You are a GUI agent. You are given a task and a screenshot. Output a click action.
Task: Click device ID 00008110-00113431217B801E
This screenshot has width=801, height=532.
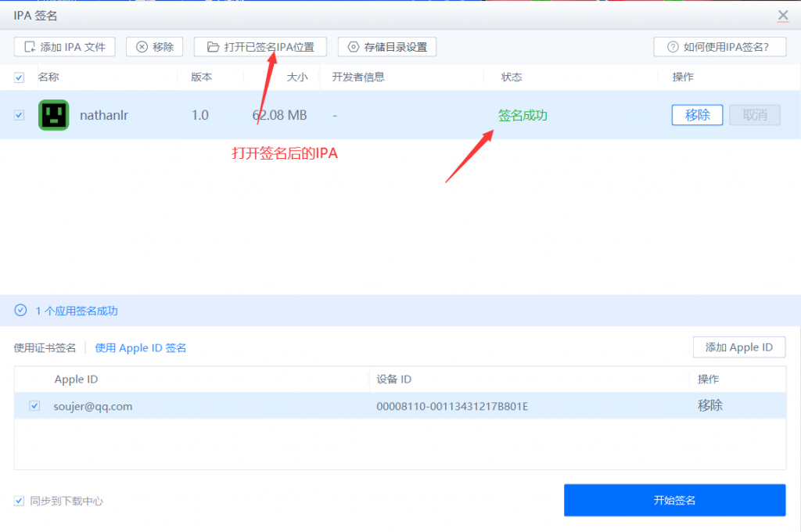click(452, 406)
